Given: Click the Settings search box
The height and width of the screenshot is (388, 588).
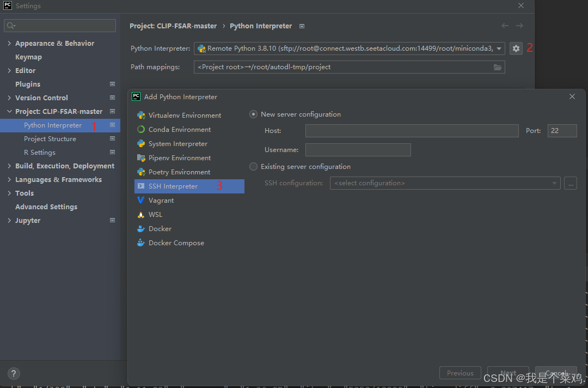Looking at the screenshot, I should click(x=60, y=26).
